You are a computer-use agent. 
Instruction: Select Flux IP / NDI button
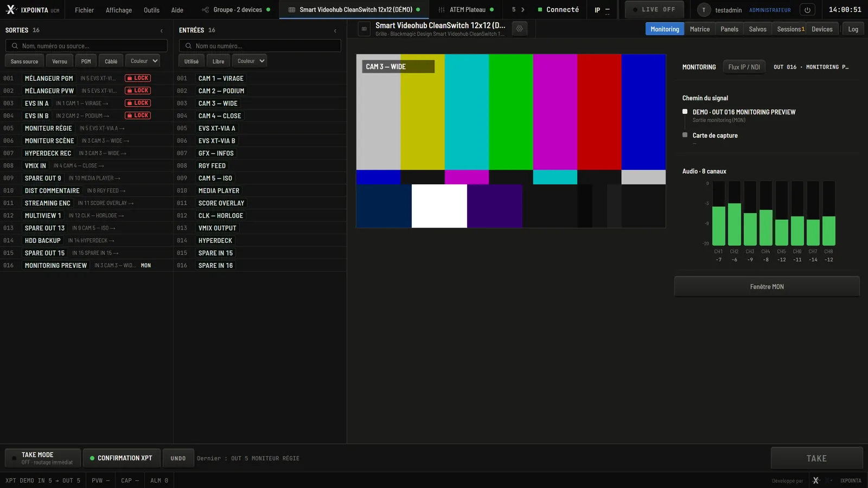pyautogui.click(x=744, y=67)
